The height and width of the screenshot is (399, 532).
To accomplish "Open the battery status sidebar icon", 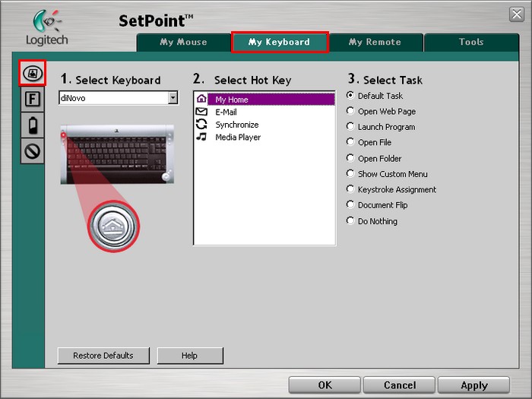I will coord(32,125).
